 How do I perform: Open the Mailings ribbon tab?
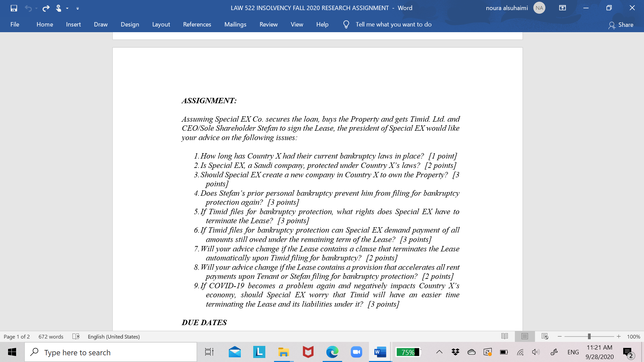[235, 24]
